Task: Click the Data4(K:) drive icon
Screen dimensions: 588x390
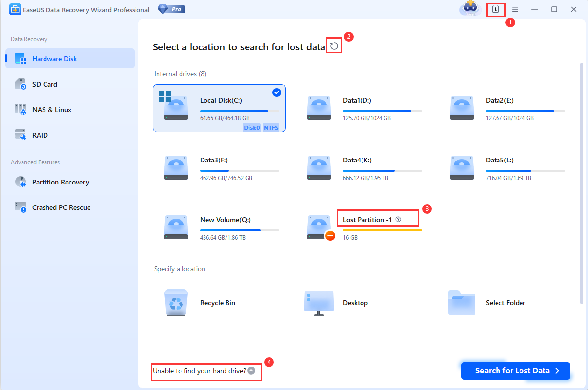Action: (x=319, y=167)
